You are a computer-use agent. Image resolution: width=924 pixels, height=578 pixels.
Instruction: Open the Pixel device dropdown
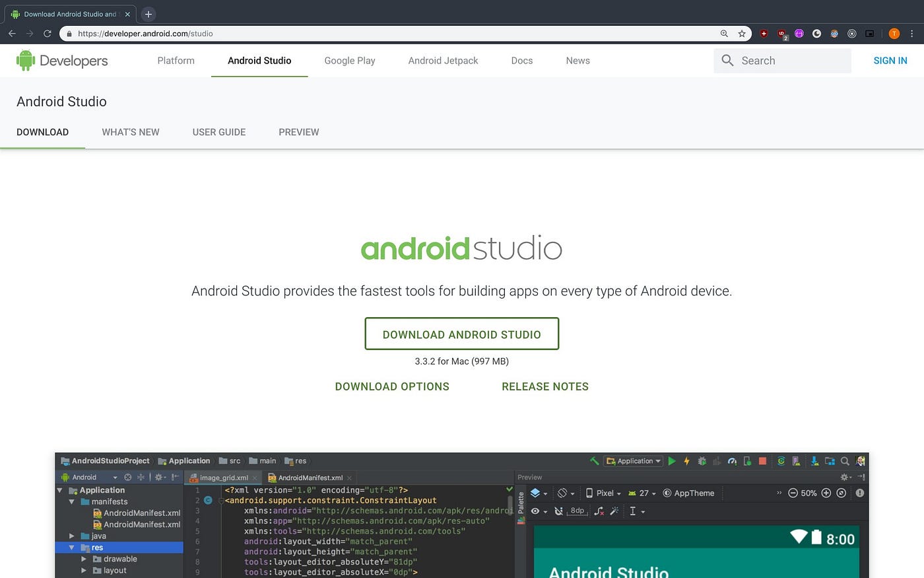pos(603,493)
